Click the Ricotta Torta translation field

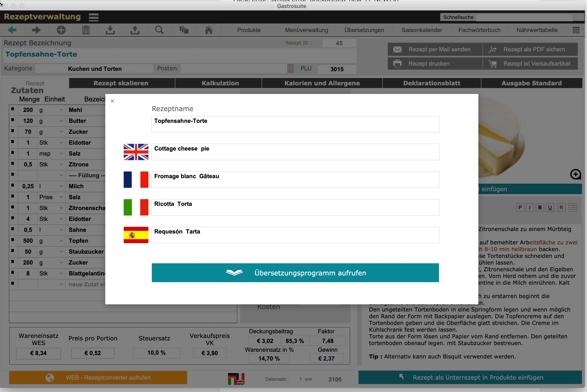[295, 207]
